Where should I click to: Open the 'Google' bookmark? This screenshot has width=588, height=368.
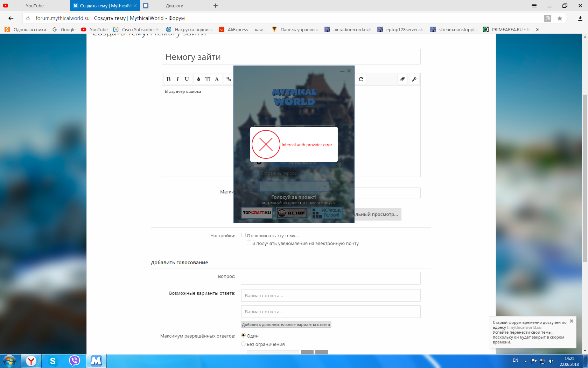(x=64, y=29)
